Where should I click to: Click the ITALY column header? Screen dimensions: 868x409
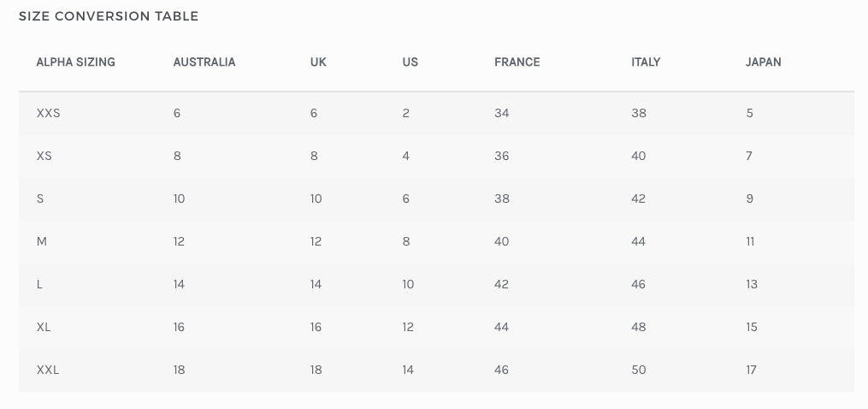pos(646,62)
